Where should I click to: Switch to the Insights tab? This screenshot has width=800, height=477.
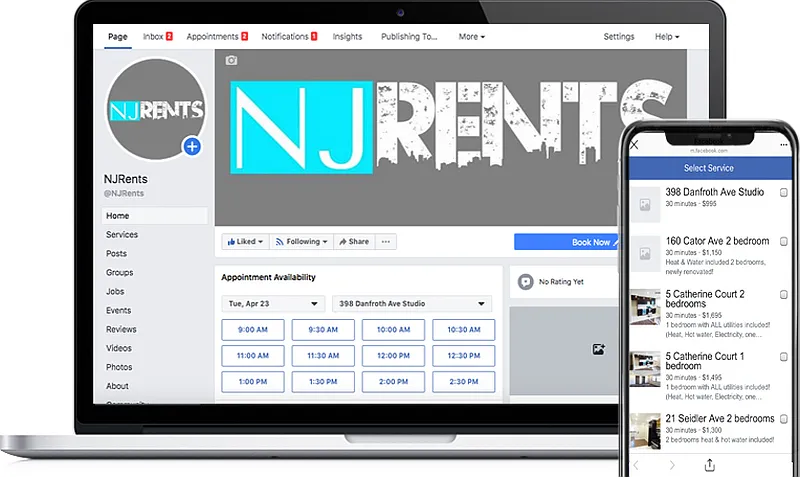347,37
